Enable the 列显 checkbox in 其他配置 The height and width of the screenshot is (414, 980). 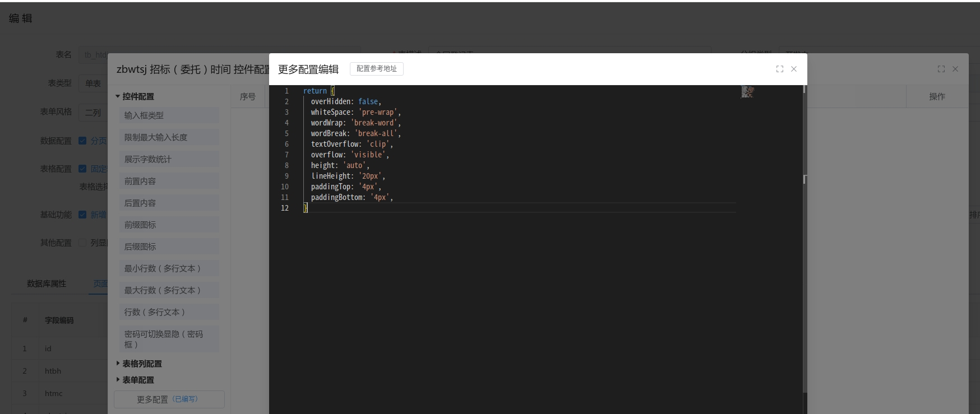point(82,243)
